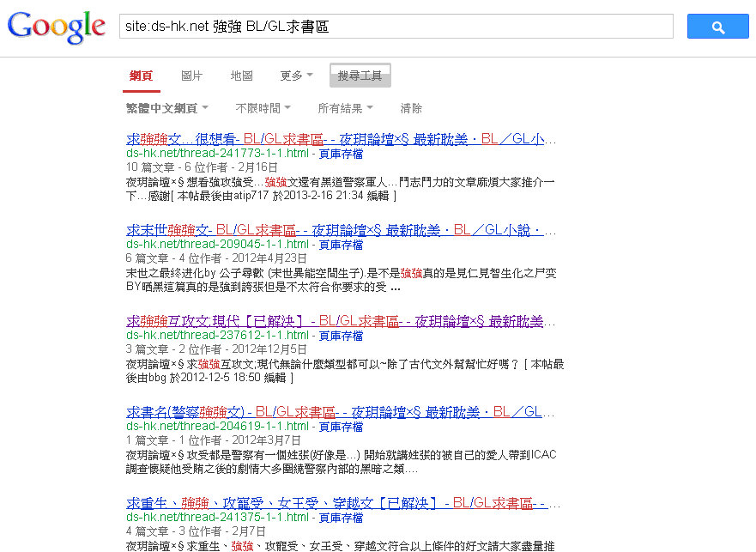Screen dimensions: 756x552
Task: Open the 更多 dropdown menu
Action: pos(297,76)
